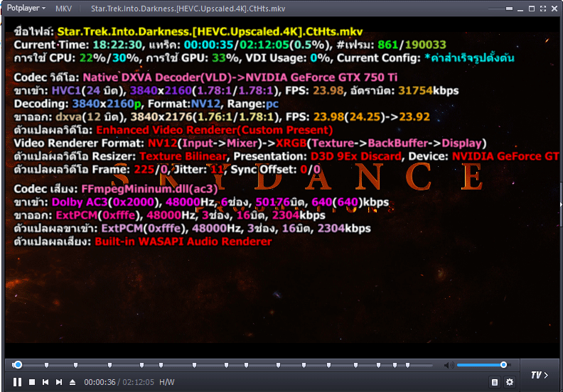
Task: Open the control panel gear icon
Action: (x=510, y=382)
